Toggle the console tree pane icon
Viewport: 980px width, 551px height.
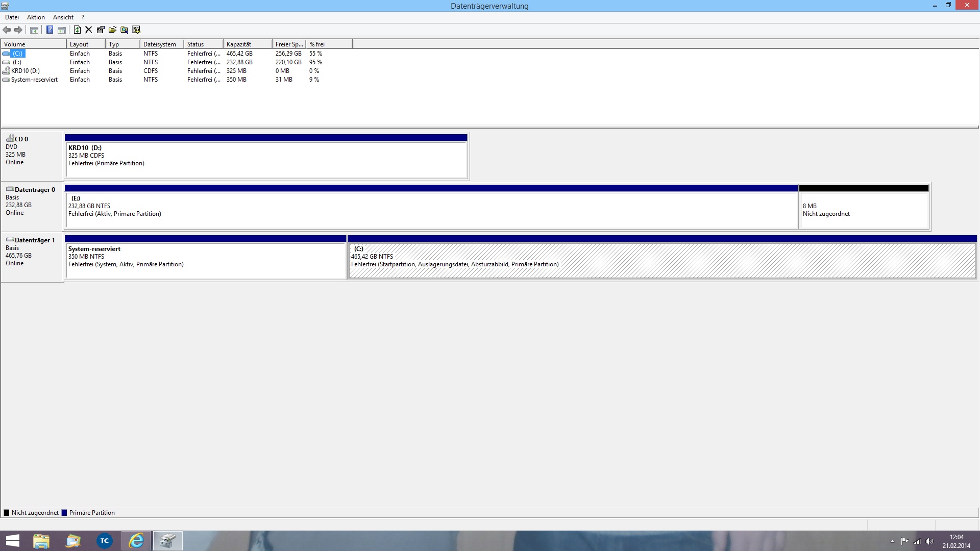[x=34, y=30]
